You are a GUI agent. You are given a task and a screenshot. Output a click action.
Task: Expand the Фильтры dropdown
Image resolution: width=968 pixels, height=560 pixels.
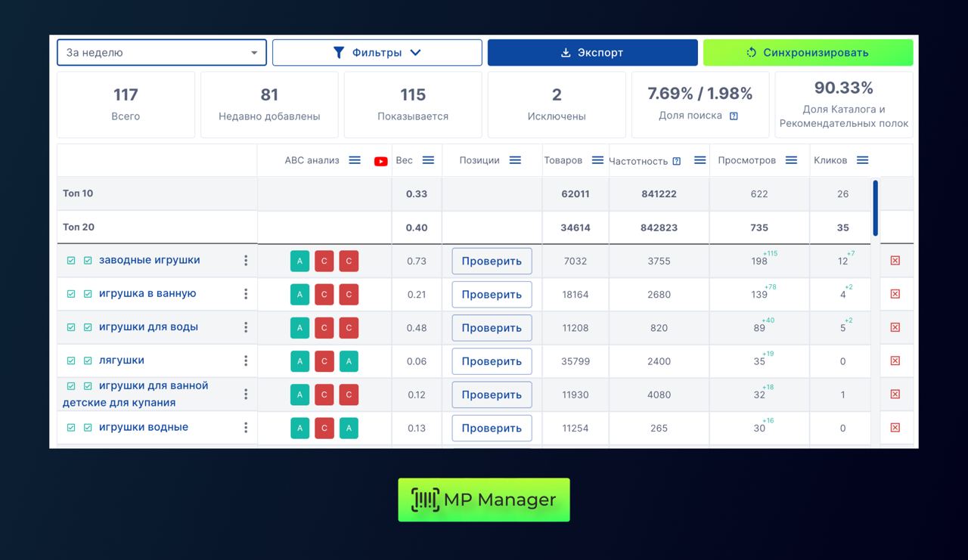(x=377, y=53)
